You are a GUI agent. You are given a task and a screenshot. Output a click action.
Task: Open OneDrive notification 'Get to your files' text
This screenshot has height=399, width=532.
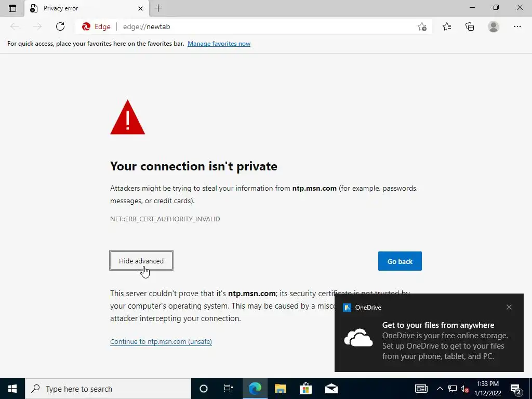click(438, 325)
